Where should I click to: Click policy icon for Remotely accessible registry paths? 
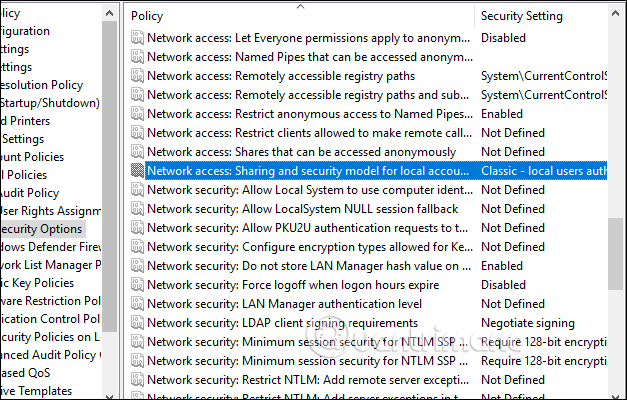(137, 76)
